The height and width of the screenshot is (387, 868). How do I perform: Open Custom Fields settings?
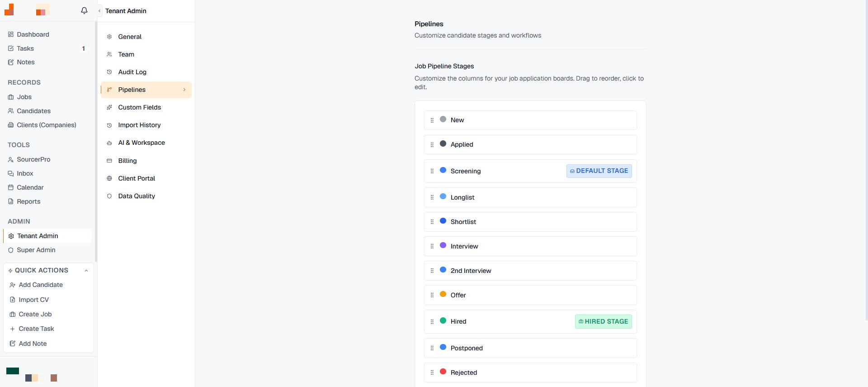[x=146, y=107]
